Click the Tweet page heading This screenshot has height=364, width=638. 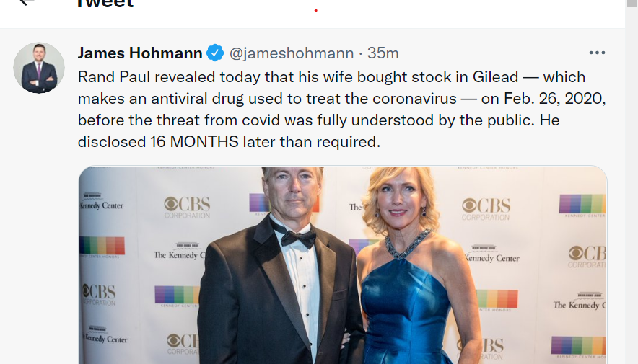[x=105, y=4]
